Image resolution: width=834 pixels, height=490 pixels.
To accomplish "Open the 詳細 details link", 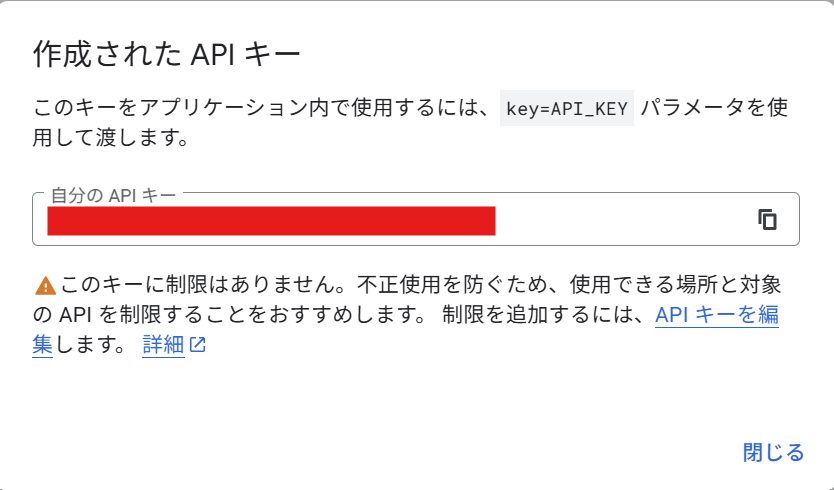I will pos(163,346).
